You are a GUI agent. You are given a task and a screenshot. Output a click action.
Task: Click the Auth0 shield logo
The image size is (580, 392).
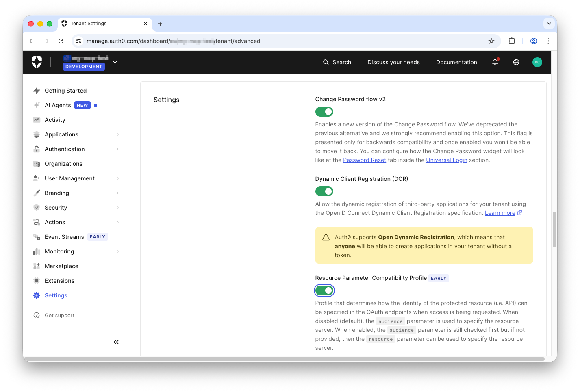36,62
